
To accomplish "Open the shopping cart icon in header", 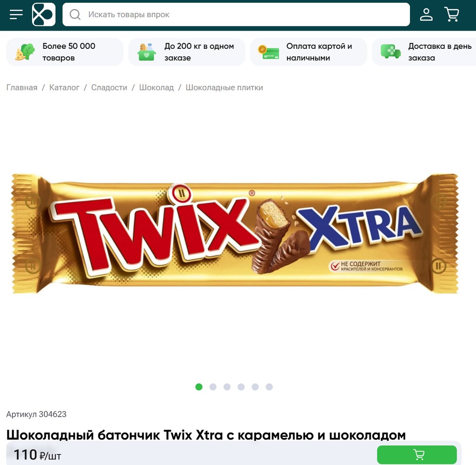I will tap(452, 14).
